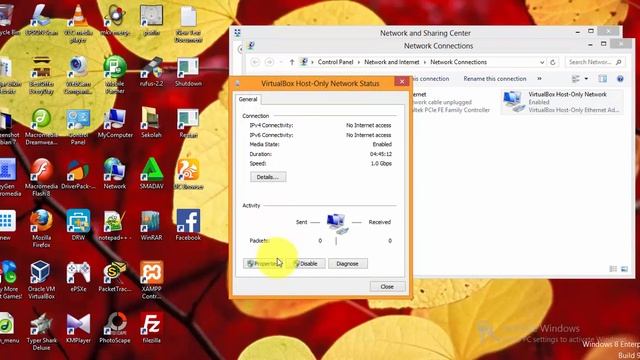Select the Network desktop icon
Viewport: 640px width, 360px height.
tap(115, 175)
